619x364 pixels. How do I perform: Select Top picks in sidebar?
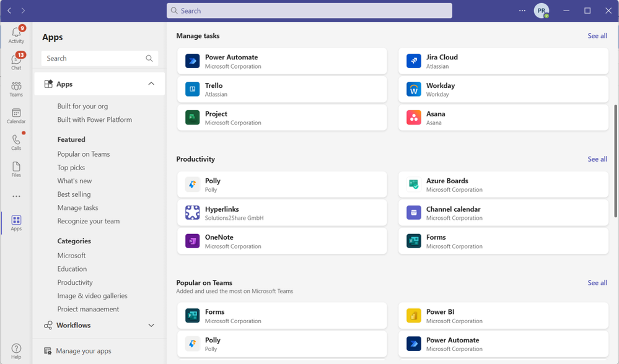pos(71,168)
